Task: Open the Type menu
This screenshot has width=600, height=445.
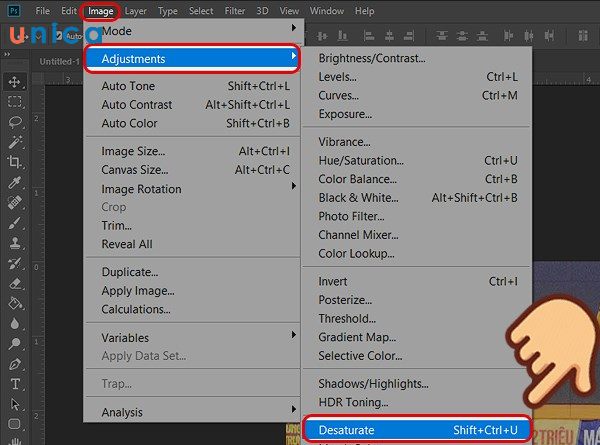Action: [x=168, y=11]
